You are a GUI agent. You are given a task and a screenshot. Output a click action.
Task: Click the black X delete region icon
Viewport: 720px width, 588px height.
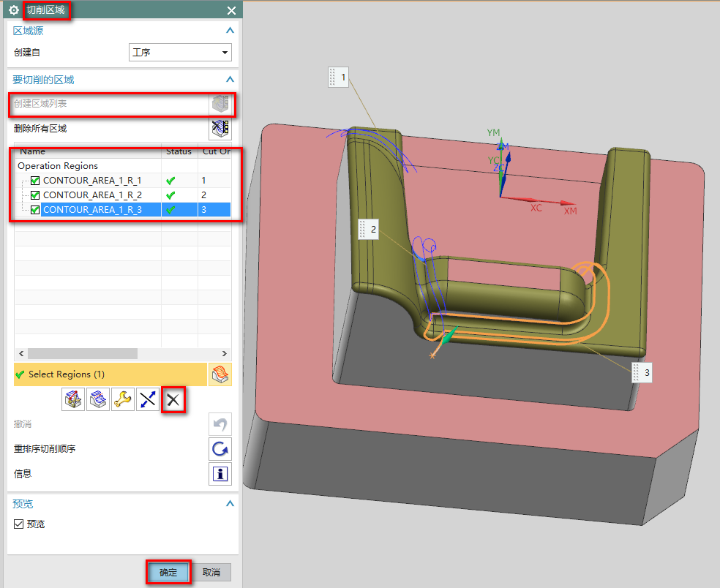(173, 399)
